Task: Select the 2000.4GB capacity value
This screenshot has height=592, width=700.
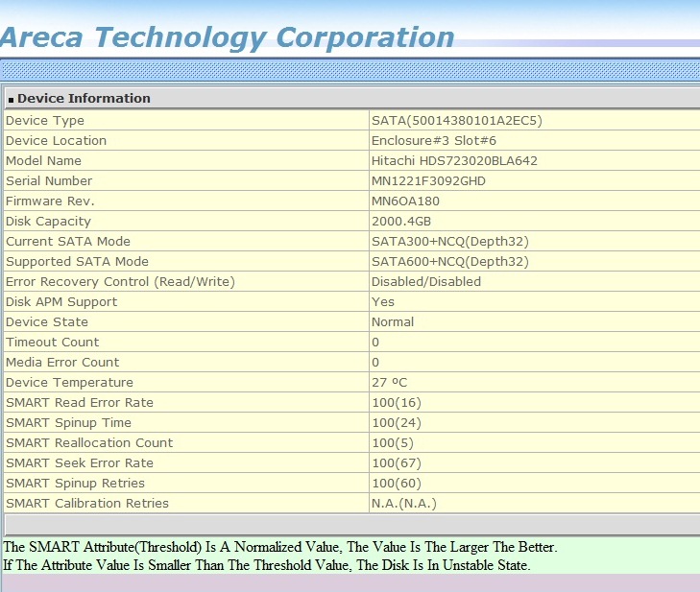Action: tap(401, 222)
